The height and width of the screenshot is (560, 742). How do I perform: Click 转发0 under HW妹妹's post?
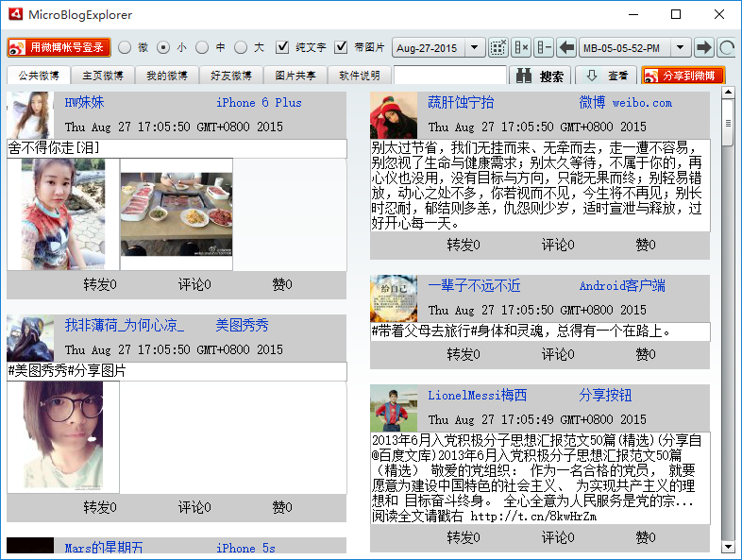pos(100,284)
